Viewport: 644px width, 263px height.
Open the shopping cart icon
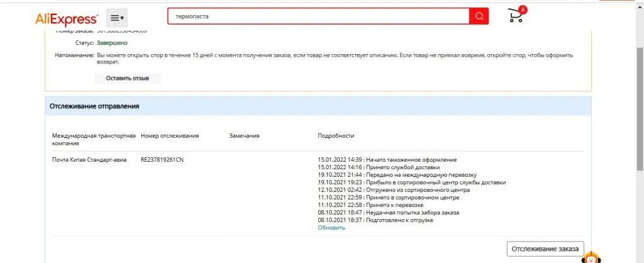click(515, 16)
